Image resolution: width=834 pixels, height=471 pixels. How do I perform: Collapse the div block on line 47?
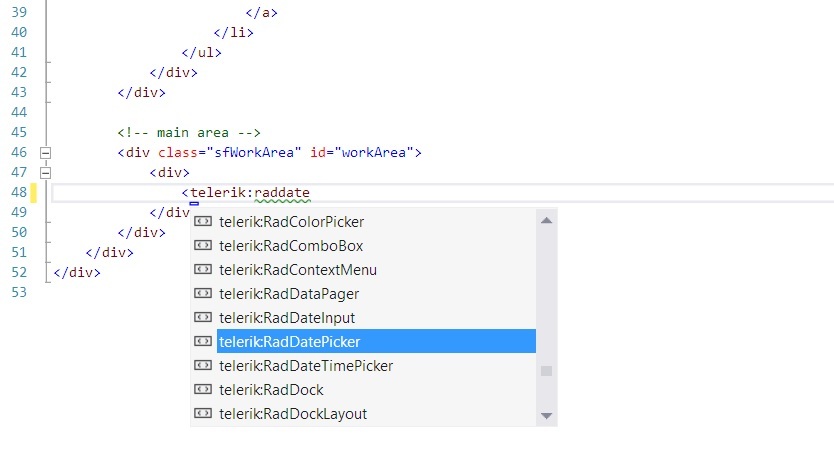[46, 173]
